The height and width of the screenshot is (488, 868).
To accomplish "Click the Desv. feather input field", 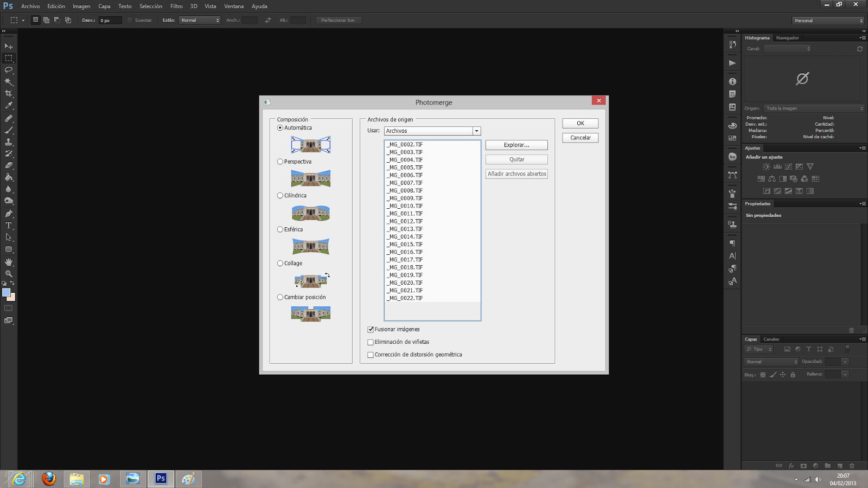I will pos(110,21).
